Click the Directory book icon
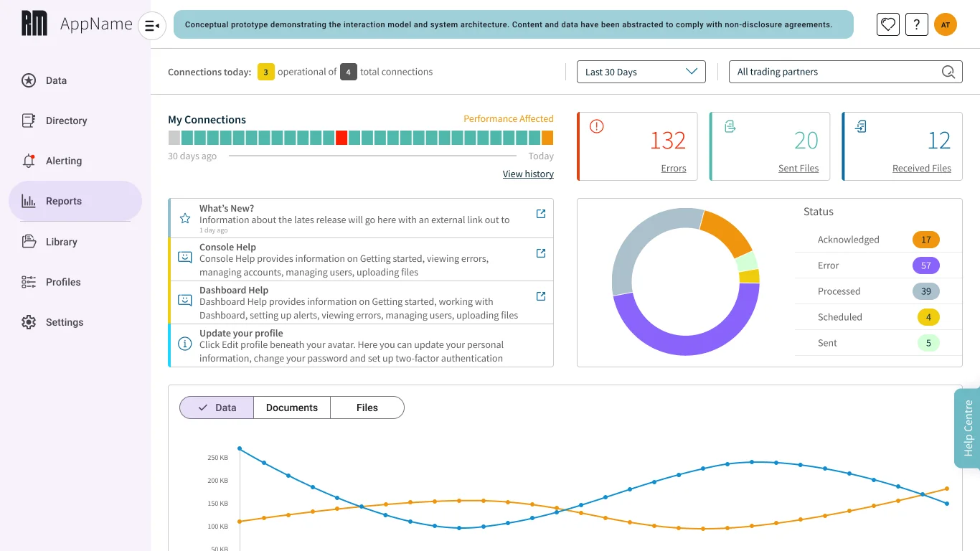 29,121
